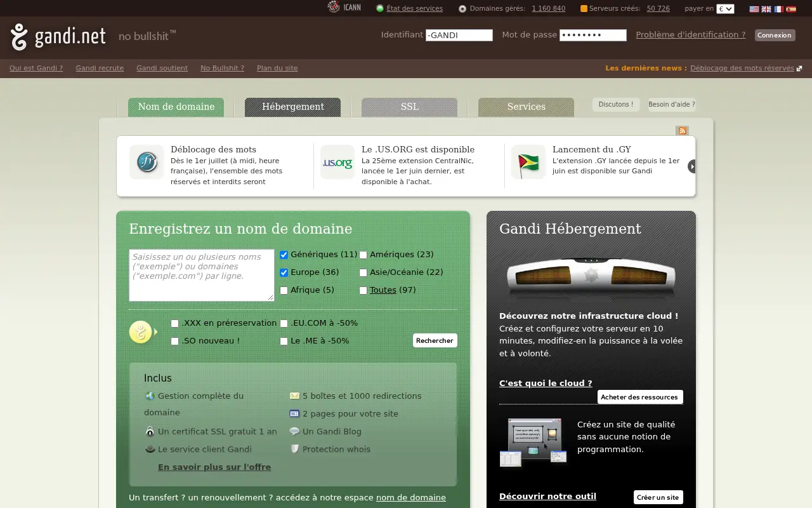The width and height of the screenshot is (812, 508).
Task: Open the nom de domaine space link
Action: pyautogui.click(x=411, y=497)
